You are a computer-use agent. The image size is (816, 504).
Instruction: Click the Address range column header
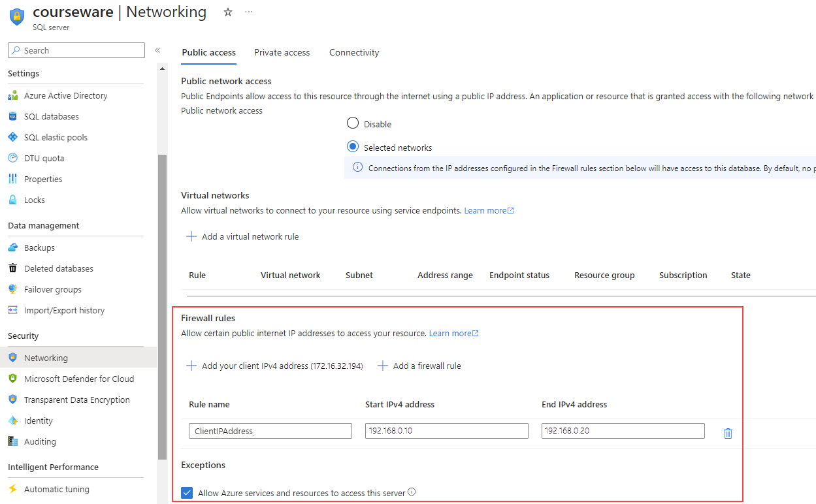[x=445, y=275]
